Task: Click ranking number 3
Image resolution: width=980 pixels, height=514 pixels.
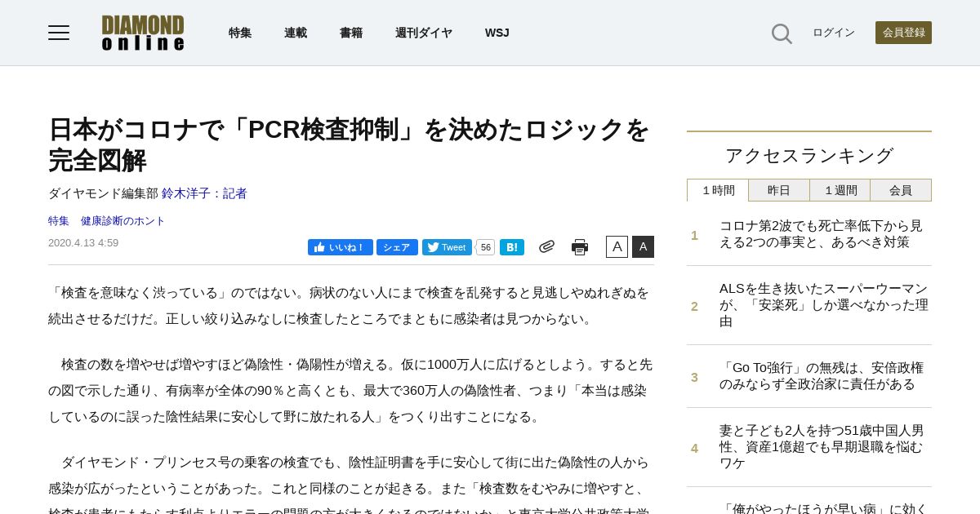Action: click(695, 377)
